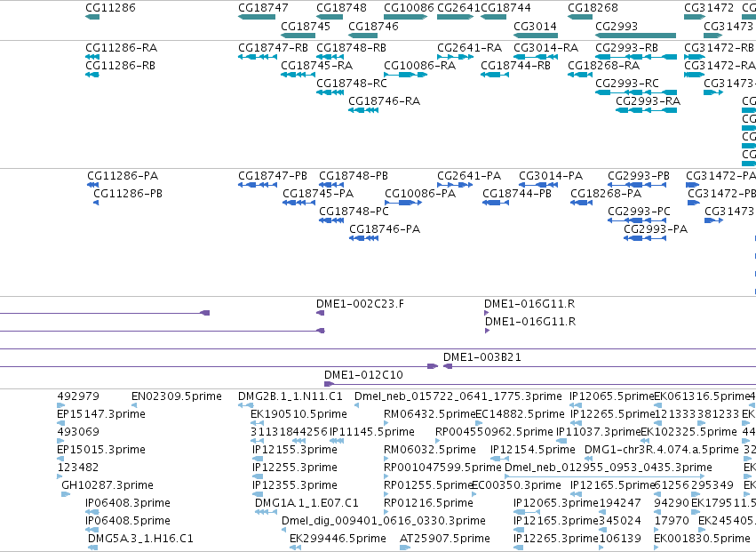Select the CG2993-RC transcript label

tap(627, 84)
